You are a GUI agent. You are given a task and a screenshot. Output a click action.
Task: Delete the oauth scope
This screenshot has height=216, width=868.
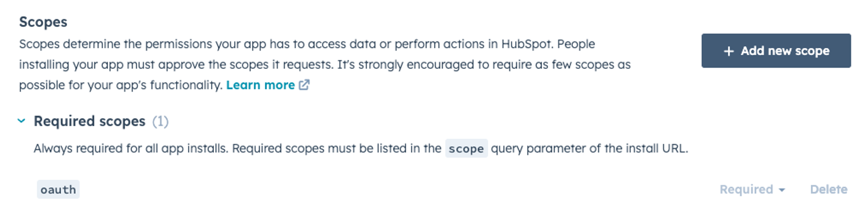point(828,189)
